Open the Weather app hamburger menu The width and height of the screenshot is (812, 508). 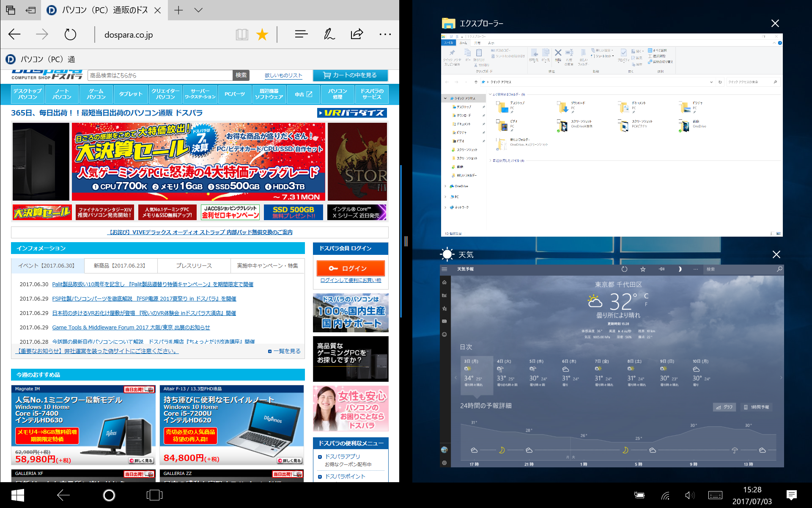[x=444, y=269]
